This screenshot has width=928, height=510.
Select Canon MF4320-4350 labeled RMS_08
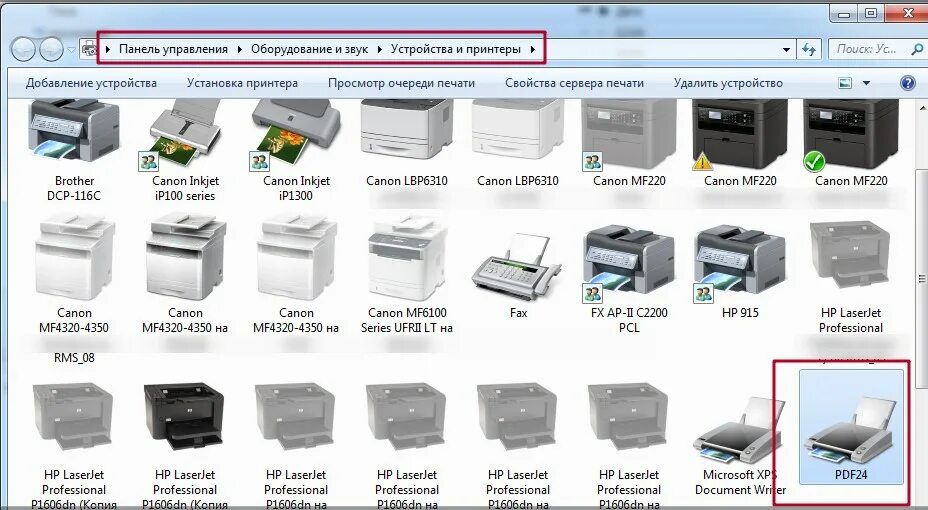click(74, 290)
